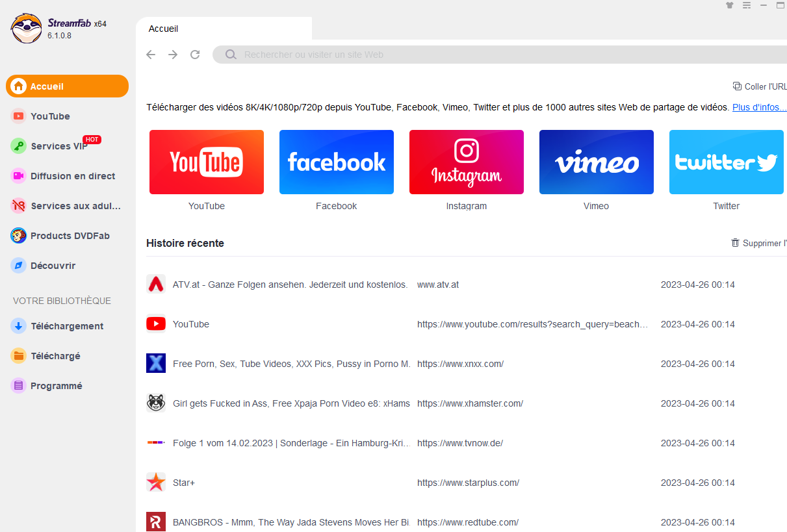
Task: Click the HOT badge on Services VIP
Action: coord(92,140)
